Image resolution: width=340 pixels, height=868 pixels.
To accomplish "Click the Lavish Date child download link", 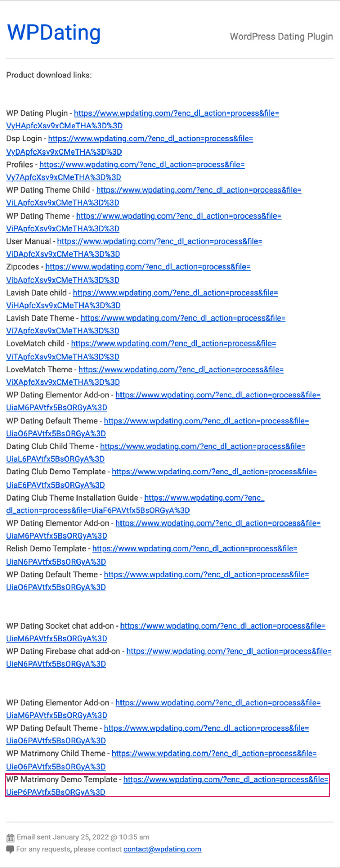I will (x=175, y=293).
